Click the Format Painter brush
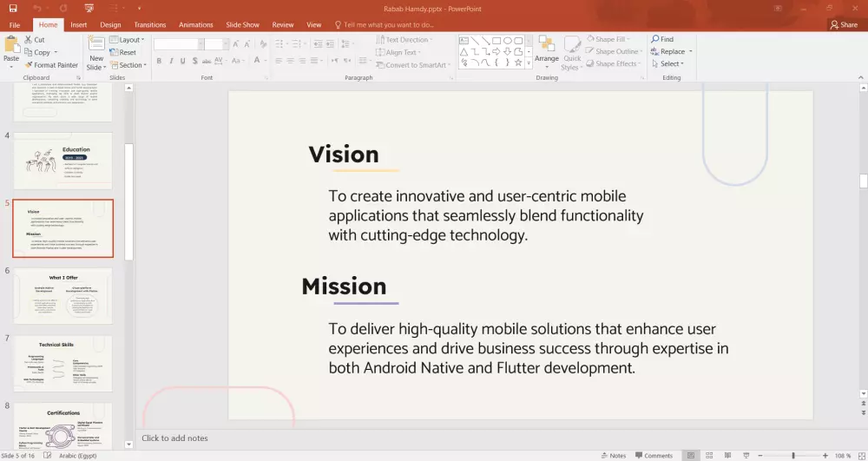868x461 pixels. (51, 65)
